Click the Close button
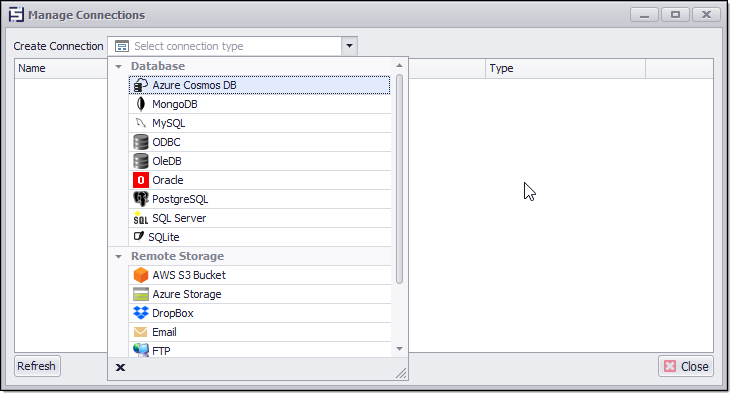Image resolution: width=733 pixels, height=396 pixels. pyautogui.click(x=686, y=367)
